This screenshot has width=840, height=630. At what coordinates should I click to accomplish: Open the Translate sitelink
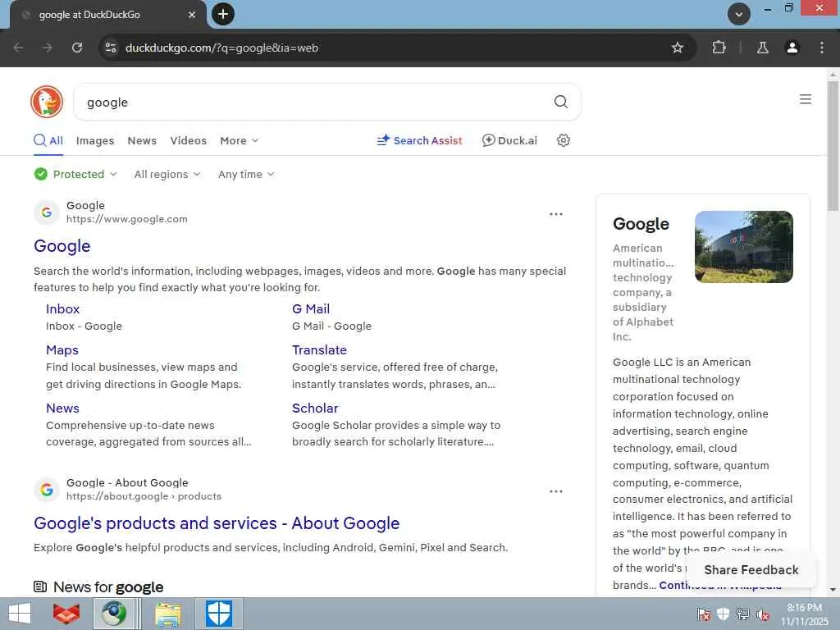coord(319,349)
